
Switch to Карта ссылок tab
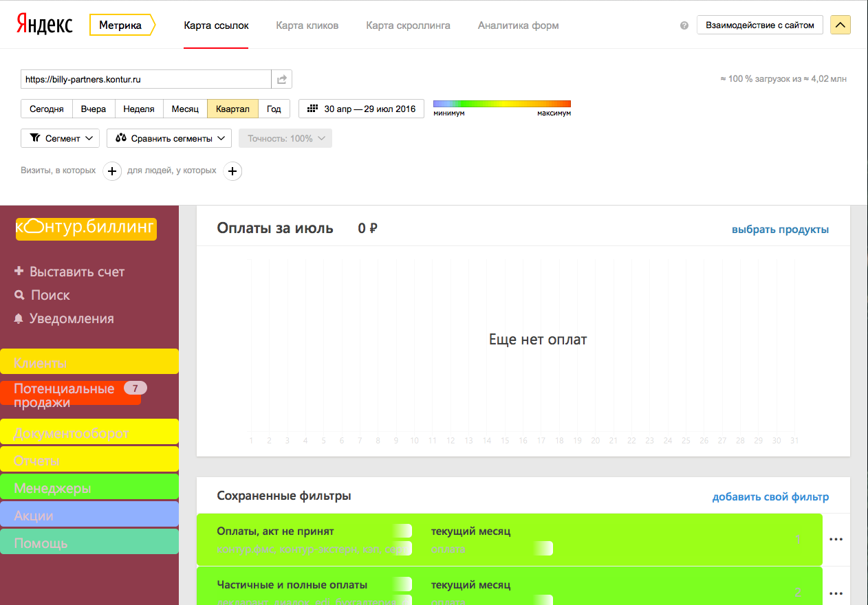216,25
